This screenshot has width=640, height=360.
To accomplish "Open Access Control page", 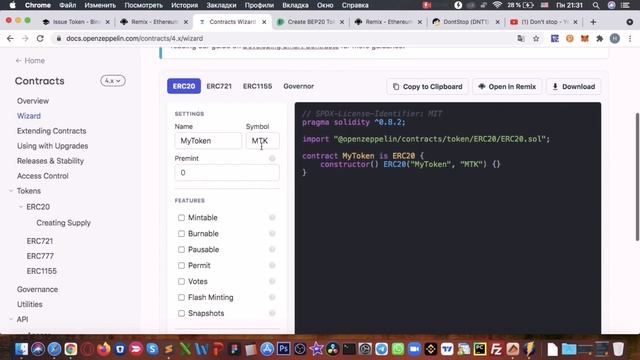I will point(42,176).
